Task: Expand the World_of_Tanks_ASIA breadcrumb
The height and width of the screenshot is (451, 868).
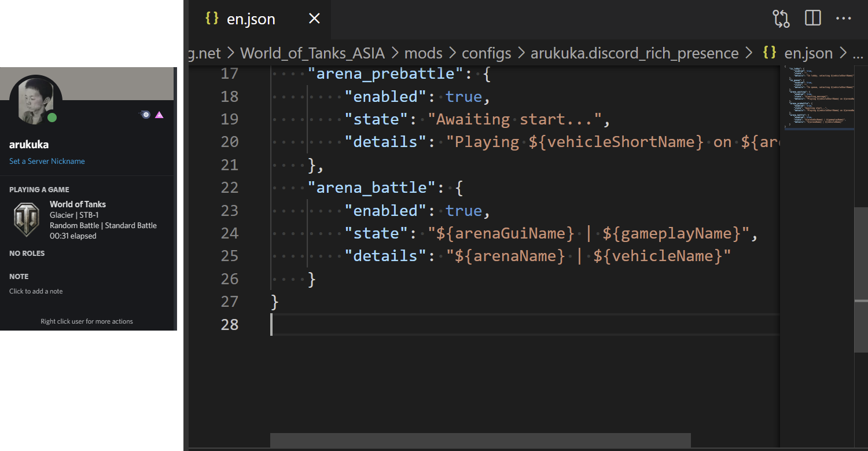Action: (312, 53)
